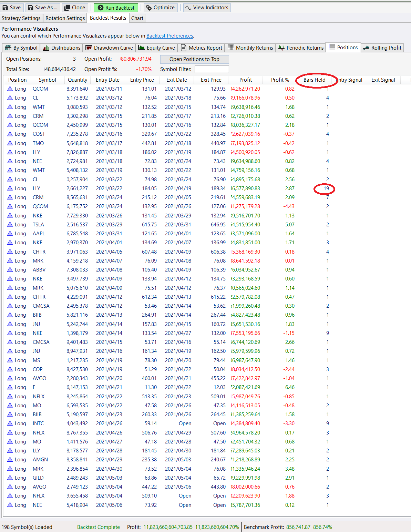This screenshot has width=411, height=532.
Task: Click inside the Symbol Filter field
Action: [x=212, y=69]
